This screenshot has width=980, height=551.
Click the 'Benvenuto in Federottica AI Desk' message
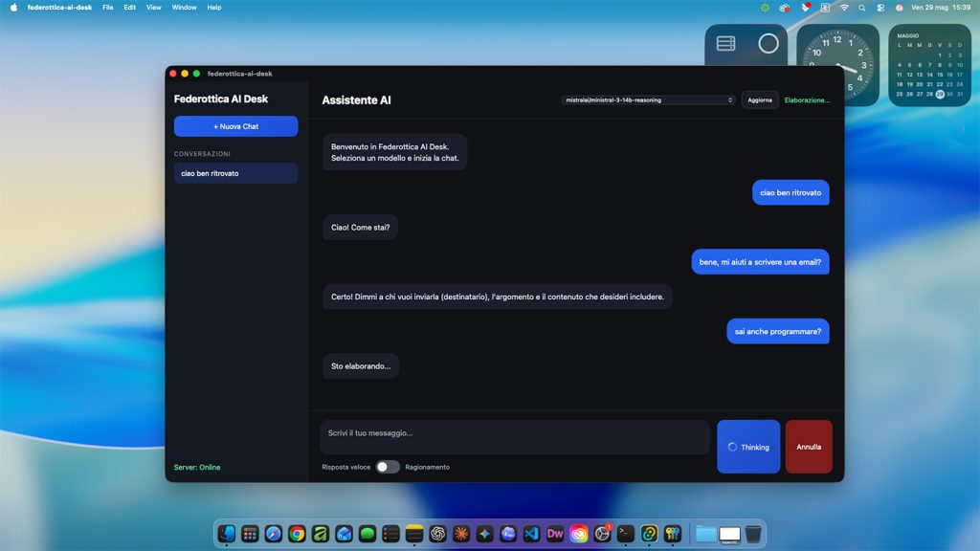394,152
